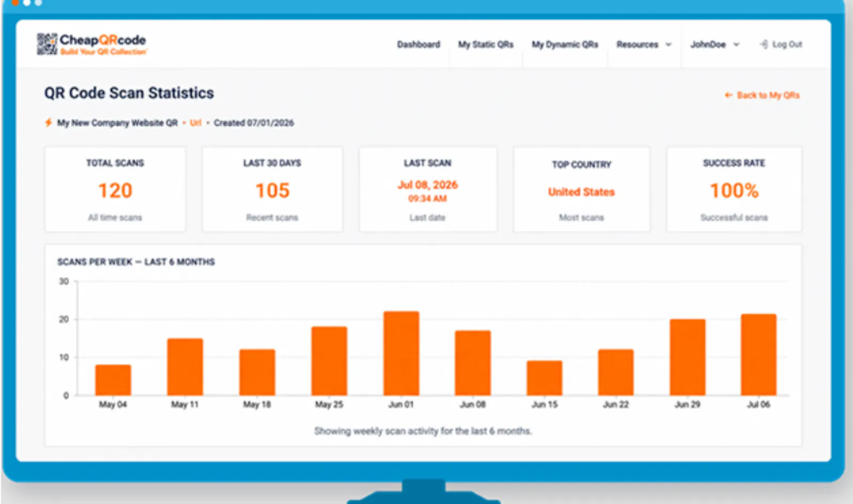Click the Jul 06 chart bar
Viewport: 853px width, 504px height.
click(759, 354)
